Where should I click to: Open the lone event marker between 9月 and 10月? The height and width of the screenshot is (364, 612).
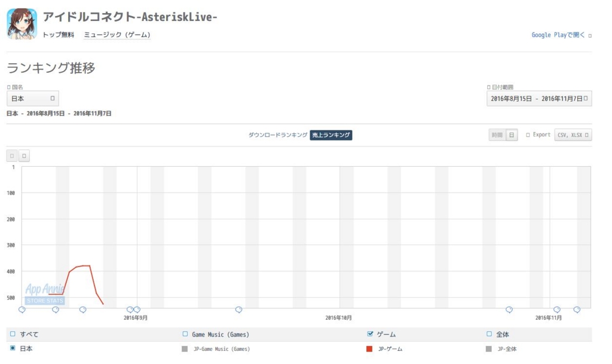click(239, 310)
